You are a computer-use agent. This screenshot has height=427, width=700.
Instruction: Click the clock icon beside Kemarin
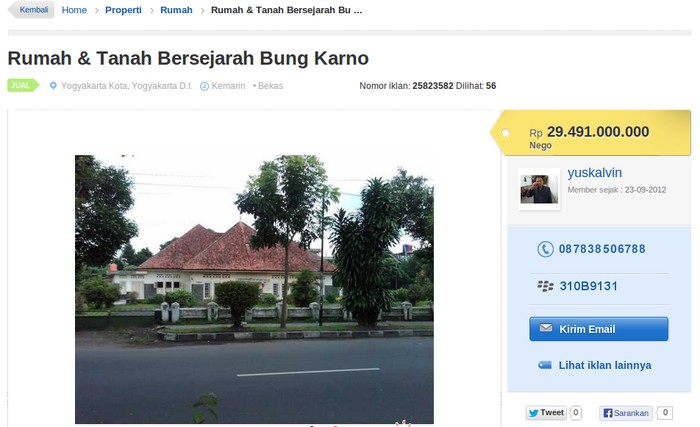click(204, 86)
